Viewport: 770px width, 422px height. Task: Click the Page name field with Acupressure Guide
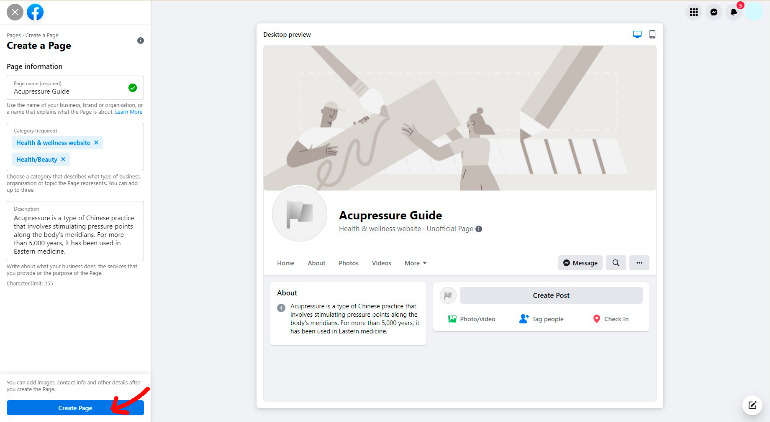point(75,87)
